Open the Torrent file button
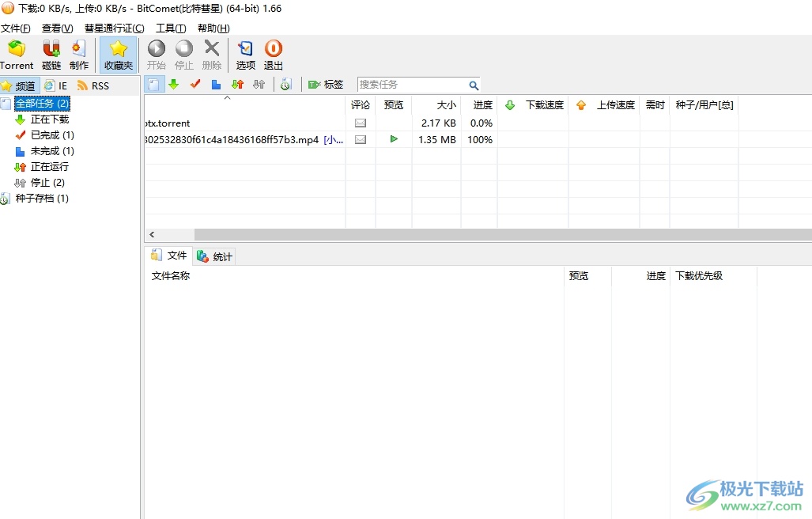812x519 pixels. coord(17,55)
